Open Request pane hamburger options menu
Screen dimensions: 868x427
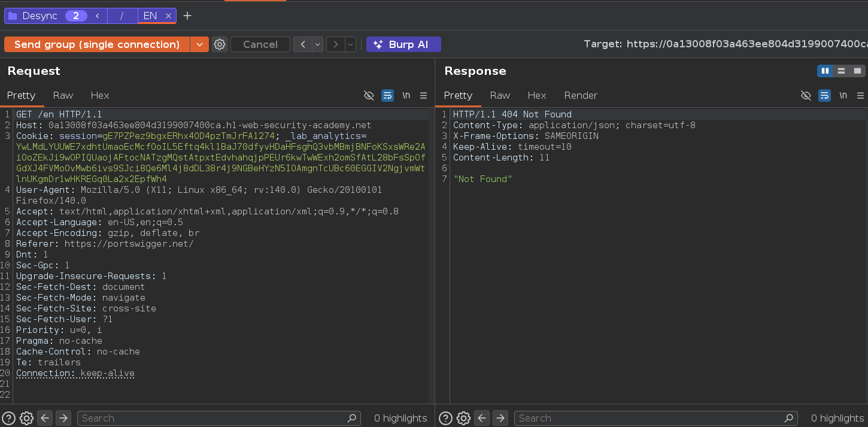424,95
